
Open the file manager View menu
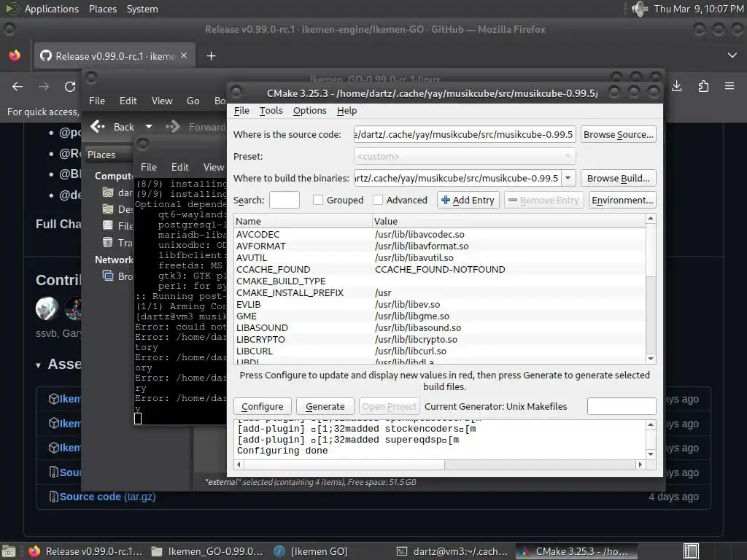[x=162, y=101]
